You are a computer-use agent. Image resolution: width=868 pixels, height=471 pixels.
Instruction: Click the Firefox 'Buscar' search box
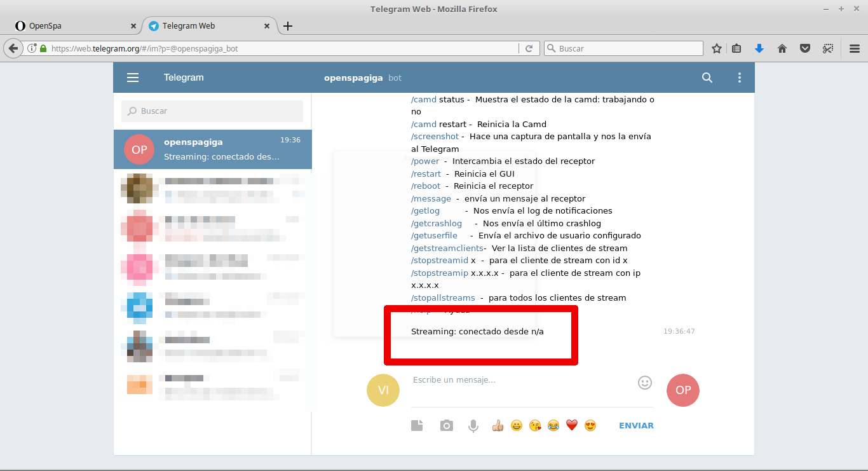[623, 48]
